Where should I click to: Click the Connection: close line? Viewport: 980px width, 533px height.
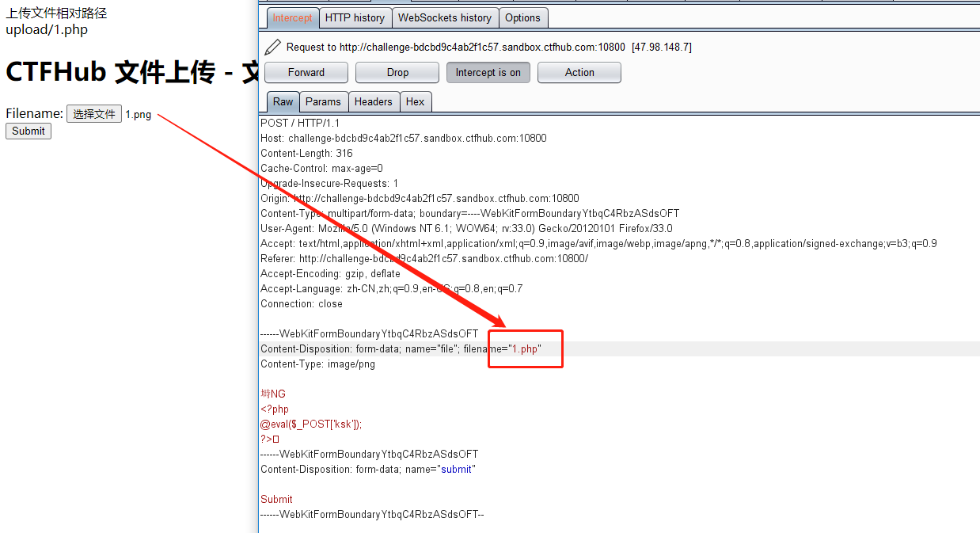(302, 303)
